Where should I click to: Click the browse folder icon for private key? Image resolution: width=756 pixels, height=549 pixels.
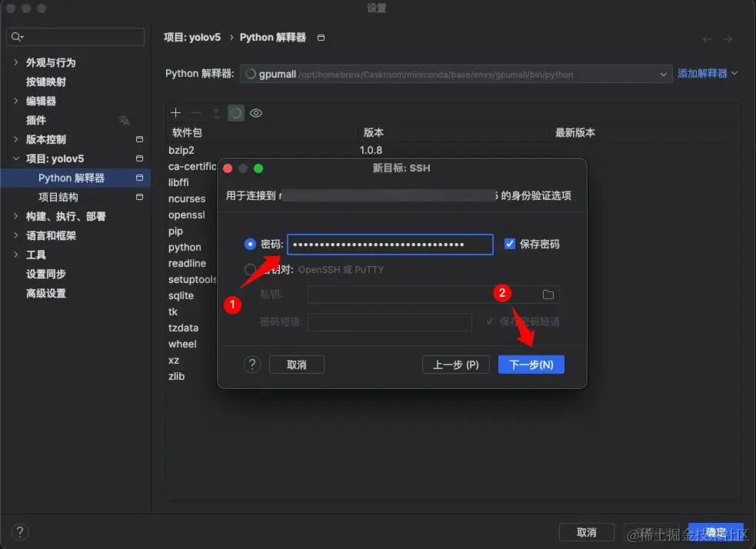(x=548, y=294)
